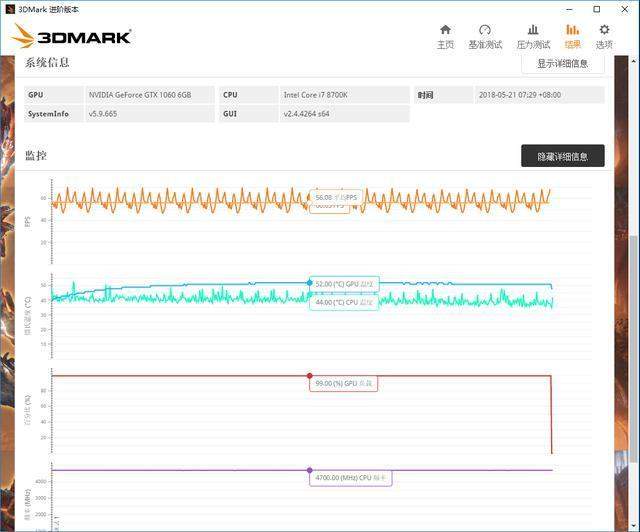This screenshot has height=532, width=640.
Task: Click the 系统信息 section heading
Action: 47,62
